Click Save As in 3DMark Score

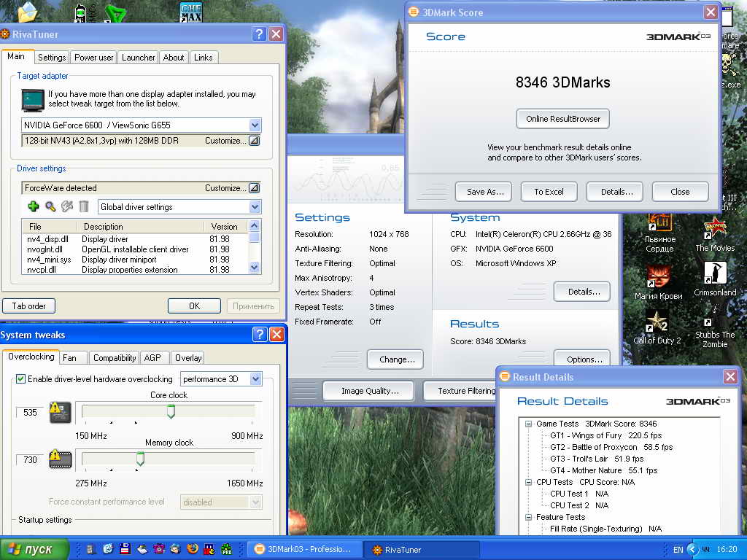point(483,192)
